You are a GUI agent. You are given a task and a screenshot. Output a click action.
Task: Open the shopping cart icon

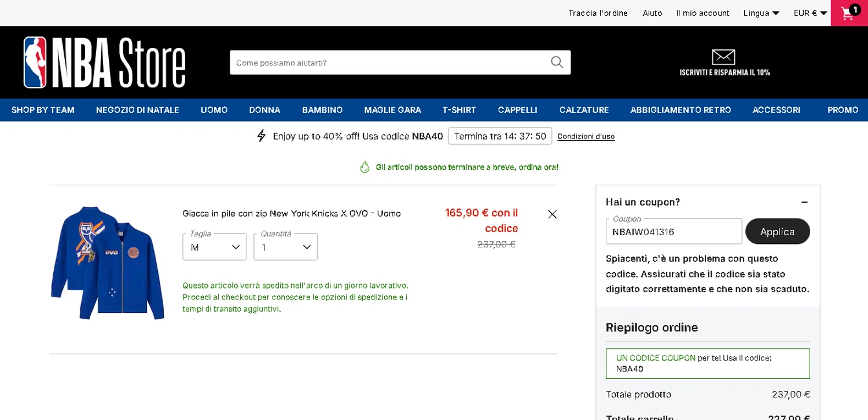[849, 13]
